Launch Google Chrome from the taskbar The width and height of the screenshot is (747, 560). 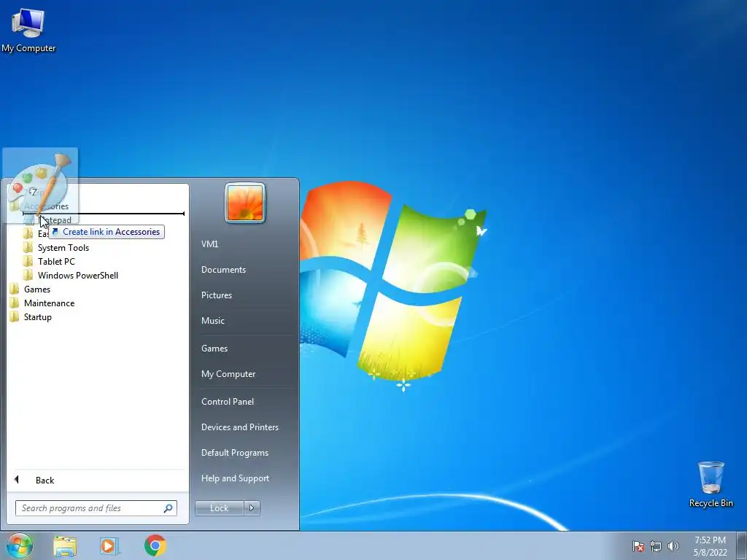tap(155, 545)
